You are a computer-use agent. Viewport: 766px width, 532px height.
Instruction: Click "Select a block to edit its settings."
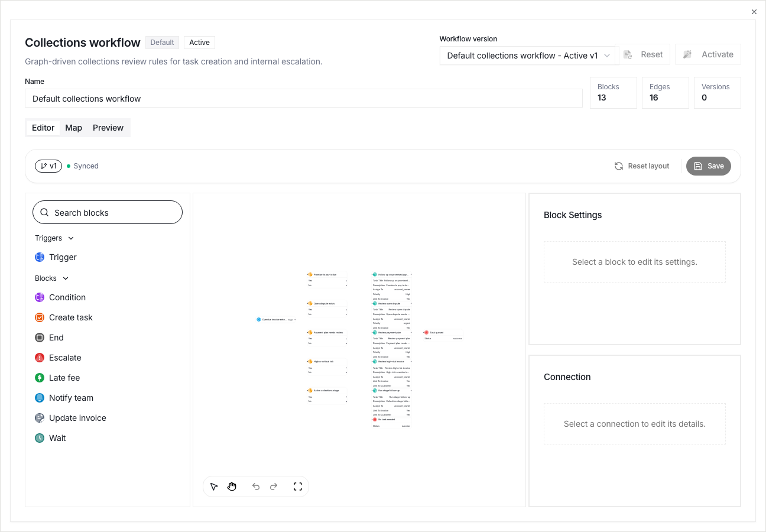(635, 262)
